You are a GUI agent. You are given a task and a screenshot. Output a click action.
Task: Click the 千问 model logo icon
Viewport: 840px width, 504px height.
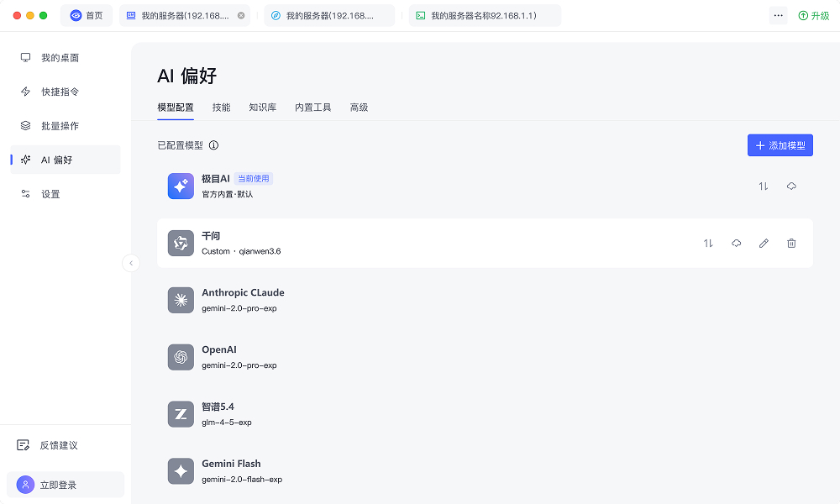click(x=181, y=243)
